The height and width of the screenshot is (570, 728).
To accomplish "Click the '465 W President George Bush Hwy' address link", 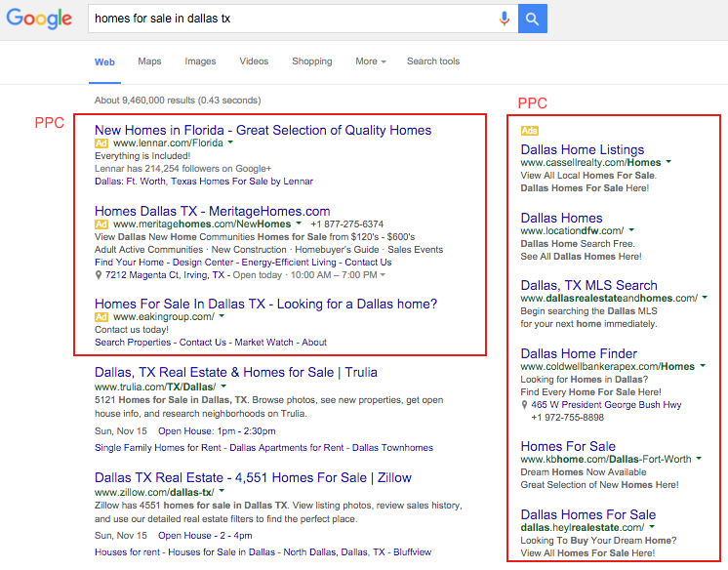I will pyautogui.click(x=606, y=405).
